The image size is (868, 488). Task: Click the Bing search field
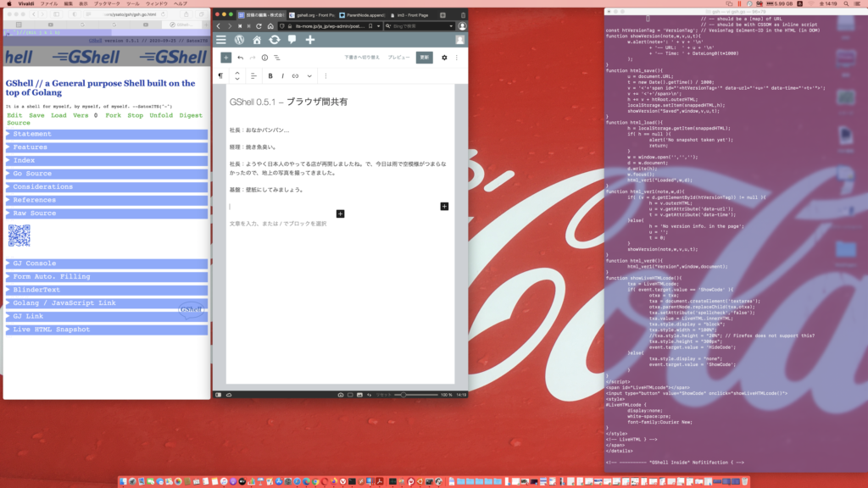pyautogui.click(x=415, y=26)
